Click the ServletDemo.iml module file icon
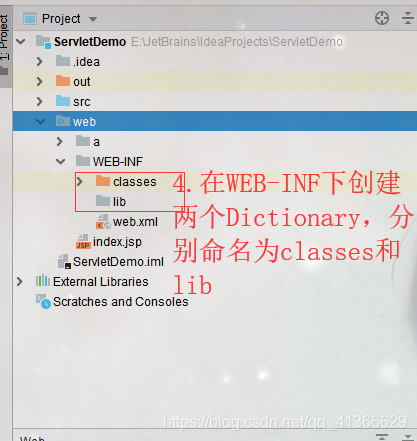Image resolution: width=417 pixels, height=441 pixels. click(64, 262)
